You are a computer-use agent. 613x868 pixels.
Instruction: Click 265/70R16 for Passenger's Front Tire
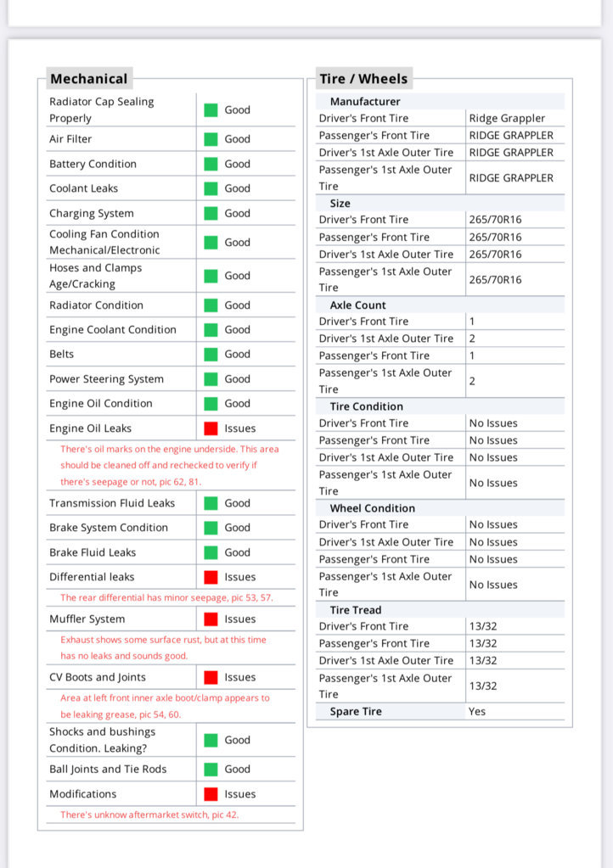(495, 237)
